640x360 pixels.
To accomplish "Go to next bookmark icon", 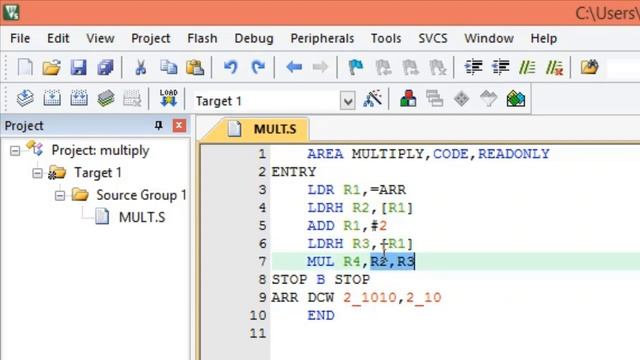I will pos(410,67).
